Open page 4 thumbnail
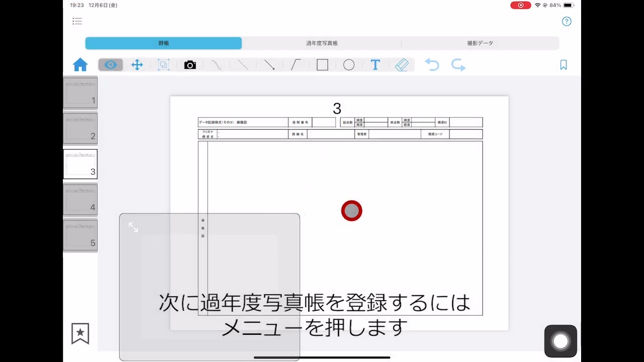 pos(80,200)
